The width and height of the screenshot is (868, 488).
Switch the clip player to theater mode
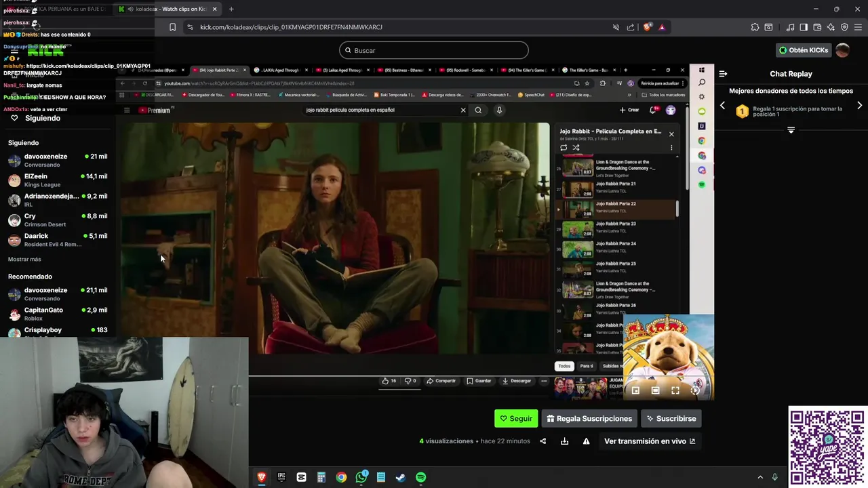(655, 390)
